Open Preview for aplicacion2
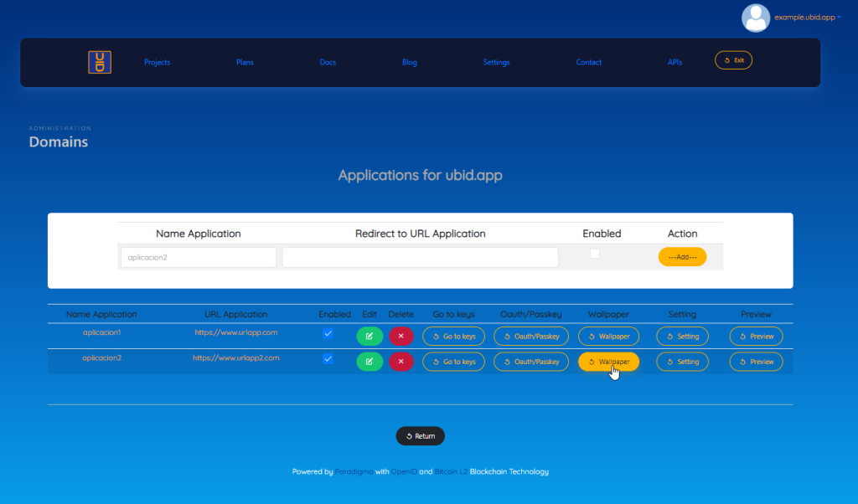858x504 pixels. pyautogui.click(x=756, y=362)
